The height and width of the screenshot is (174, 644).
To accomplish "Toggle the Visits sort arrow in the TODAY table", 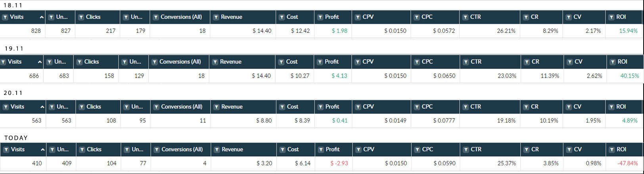I will pos(42,150).
